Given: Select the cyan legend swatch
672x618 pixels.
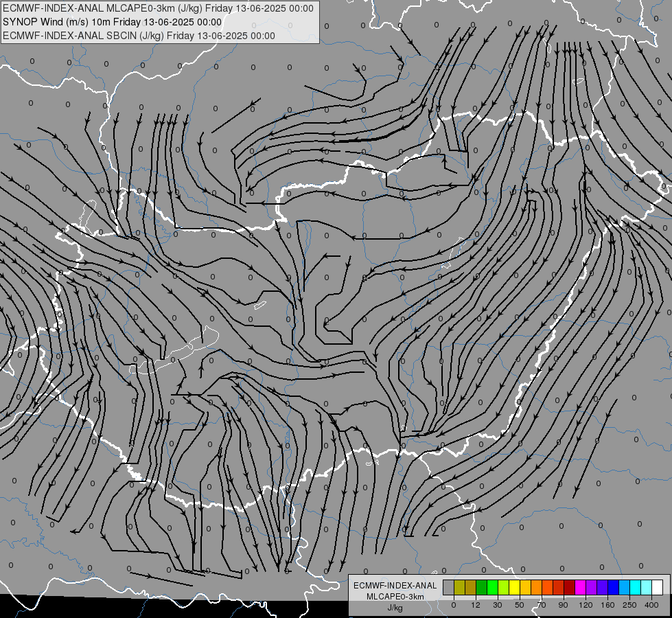Looking at the screenshot, I should (x=635, y=587).
